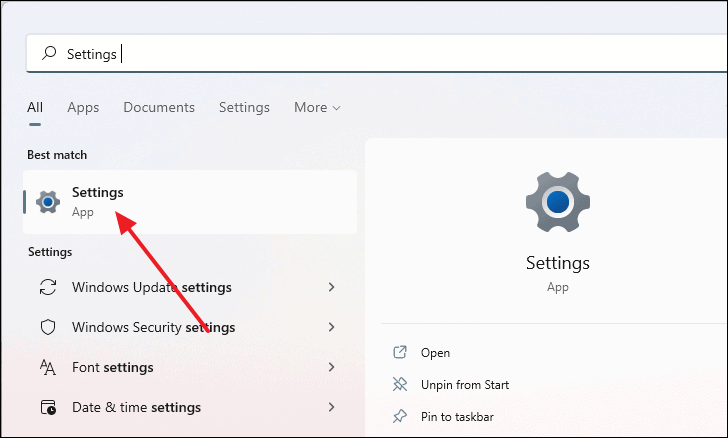Click the Date & time calendar icon
The image size is (728, 438).
[x=48, y=407]
